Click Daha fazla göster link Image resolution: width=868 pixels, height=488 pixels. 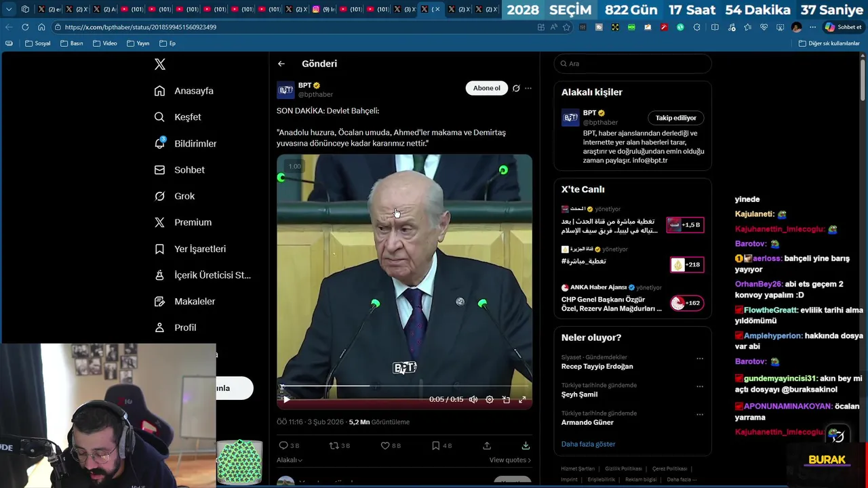pos(588,444)
